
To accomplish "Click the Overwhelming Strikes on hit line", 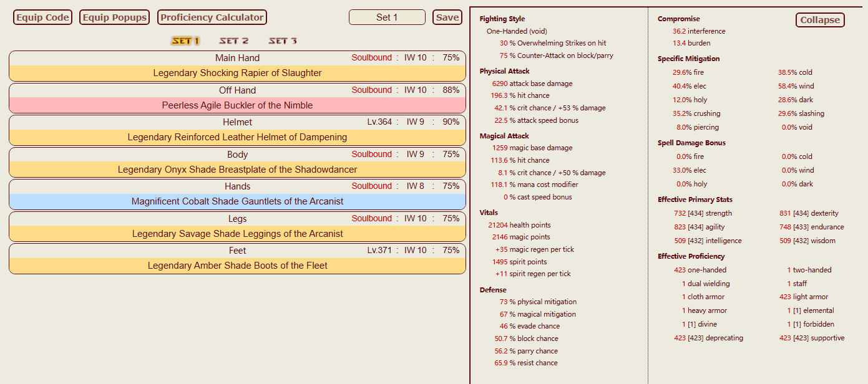I will click(553, 43).
